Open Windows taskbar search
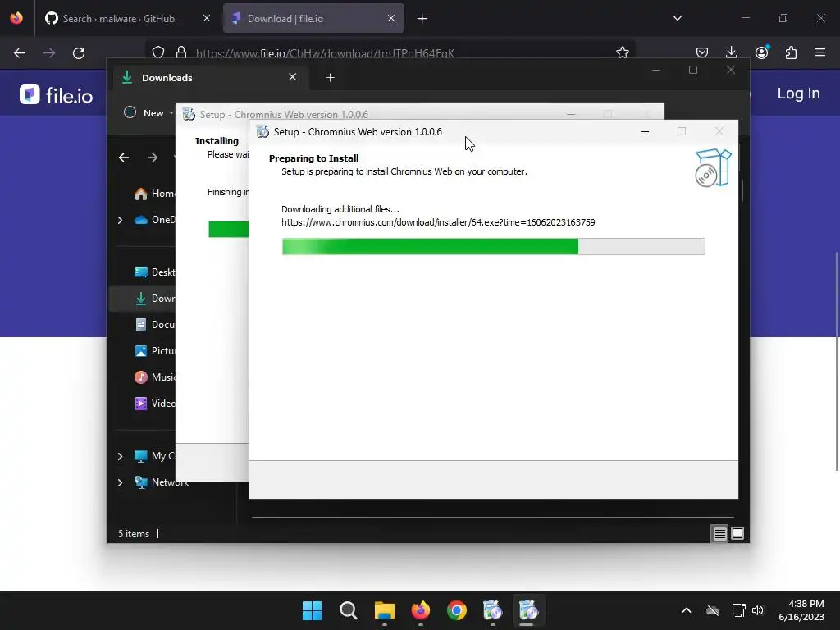This screenshot has width=840, height=630. 348,610
